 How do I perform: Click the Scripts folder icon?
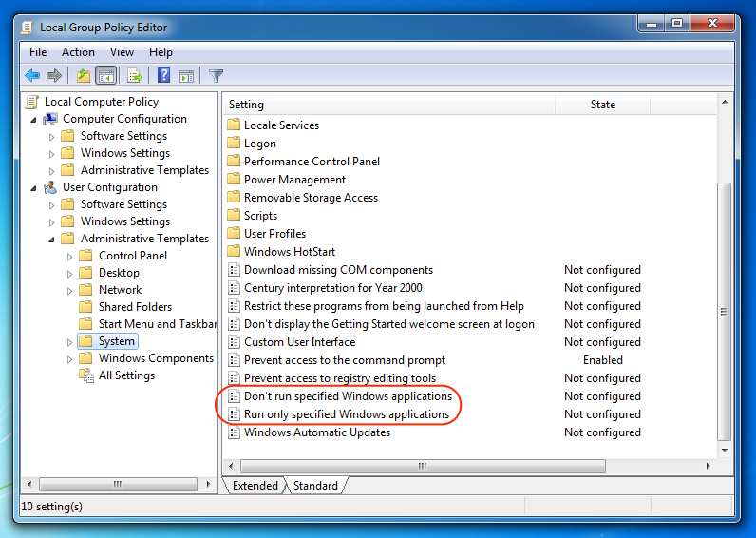point(234,215)
